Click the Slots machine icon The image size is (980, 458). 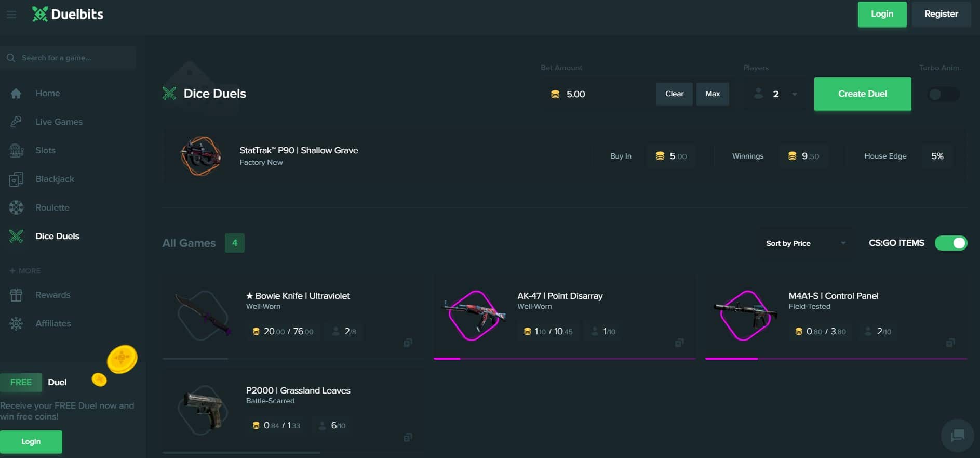16,150
